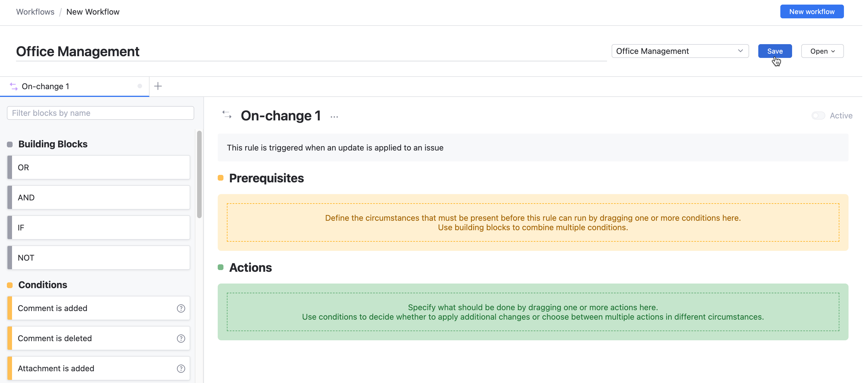Click the help icon next to Comment is deleted
This screenshot has height=383, width=868.
[181, 338]
